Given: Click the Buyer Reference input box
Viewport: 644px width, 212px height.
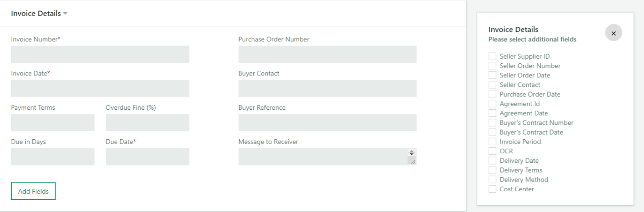Looking at the screenshot, I should tap(328, 122).
